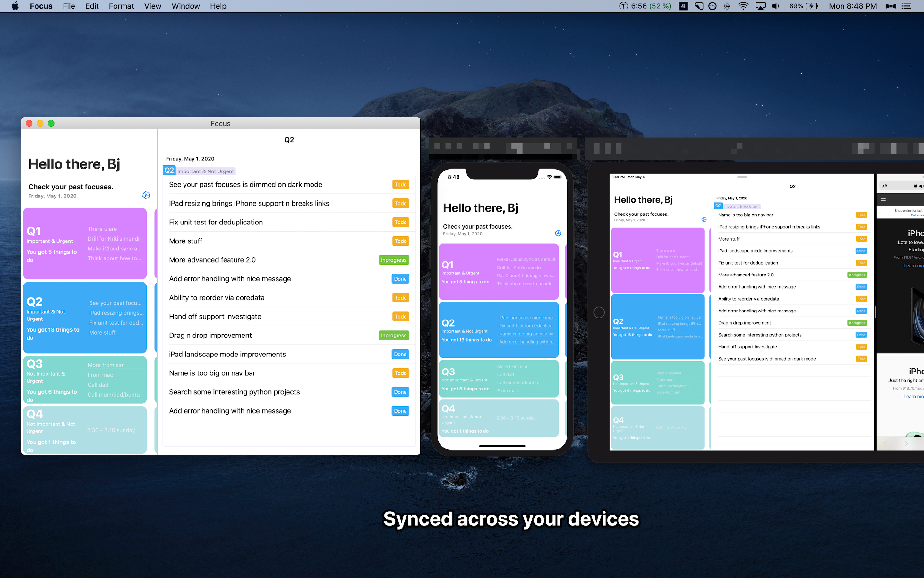Click the timer 6:56 menu bar icon
This screenshot has height=578, width=924.
coord(645,6)
